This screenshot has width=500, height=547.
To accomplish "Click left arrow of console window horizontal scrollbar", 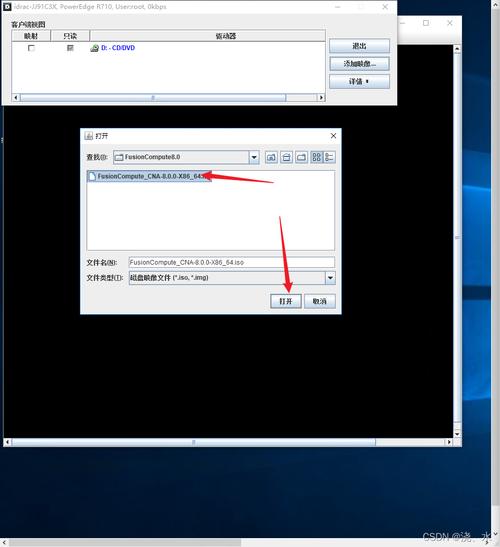I will [7, 442].
